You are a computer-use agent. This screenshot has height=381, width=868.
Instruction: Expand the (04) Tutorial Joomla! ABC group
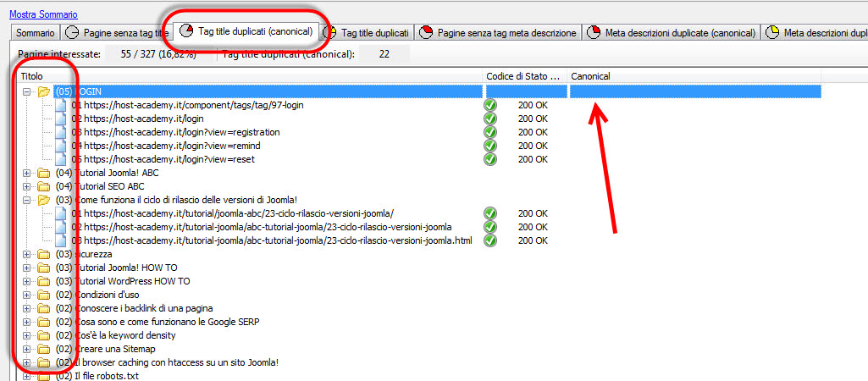click(x=26, y=173)
